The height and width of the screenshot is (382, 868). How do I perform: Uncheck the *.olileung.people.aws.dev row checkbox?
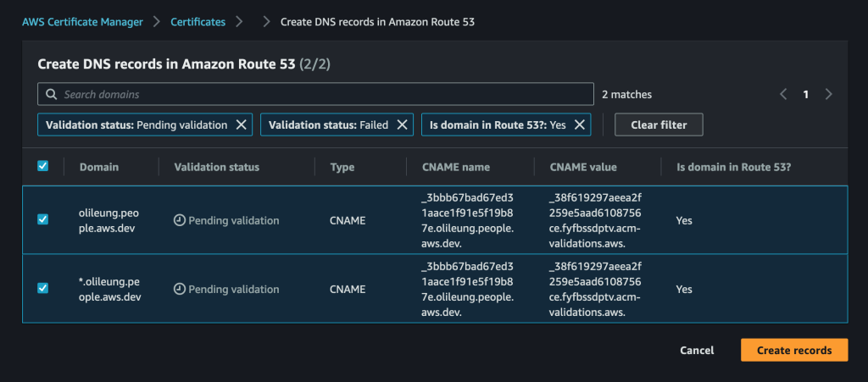pyautogui.click(x=42, y=288)
